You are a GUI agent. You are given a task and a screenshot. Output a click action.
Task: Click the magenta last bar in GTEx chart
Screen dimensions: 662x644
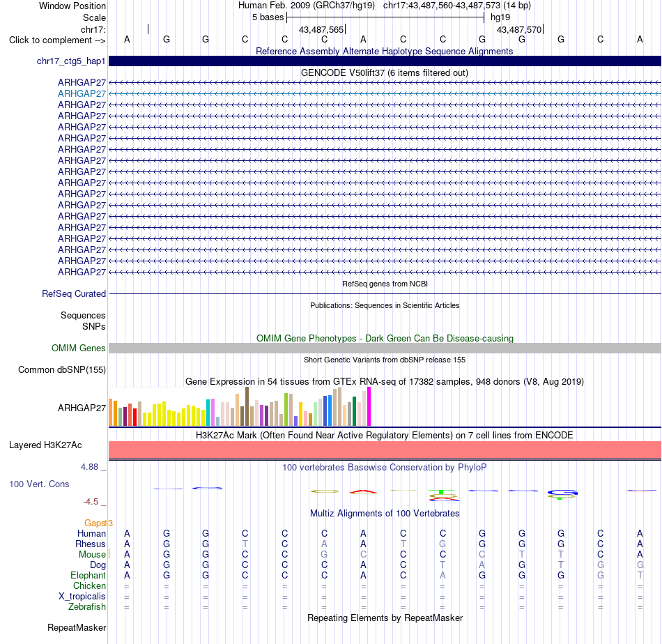369,406
